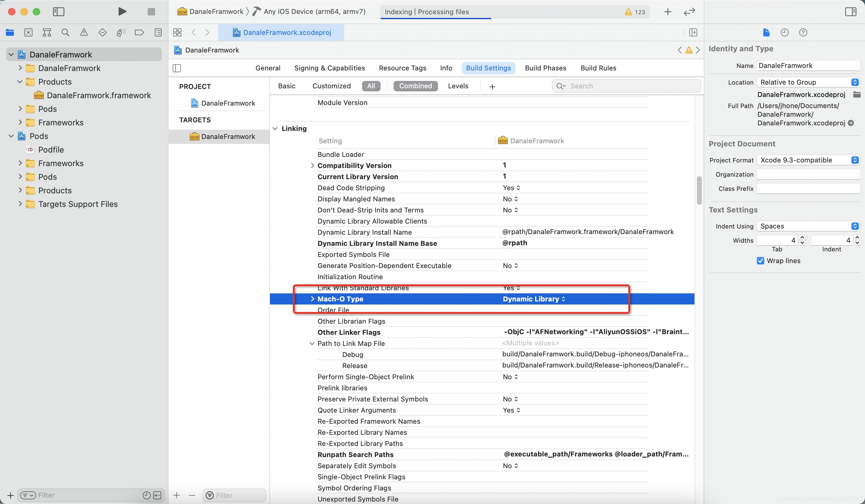Open the Build Rules tab
This screenshot has height=504, width=865.
pyautogui.click(x=598, y=68)
